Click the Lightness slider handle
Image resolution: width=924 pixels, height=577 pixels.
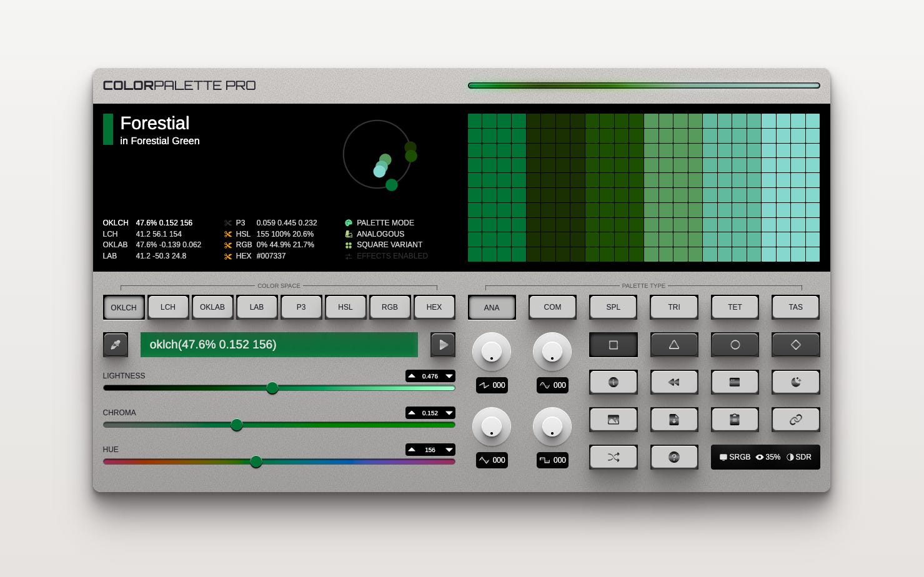[272, 388]
